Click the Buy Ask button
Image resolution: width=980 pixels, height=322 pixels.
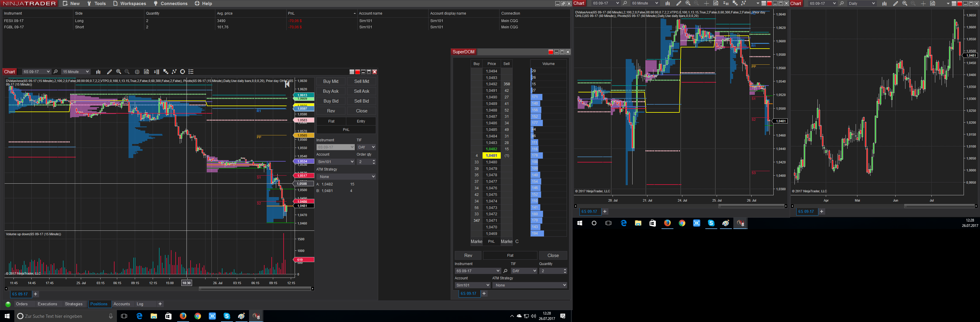coord(331,91)
